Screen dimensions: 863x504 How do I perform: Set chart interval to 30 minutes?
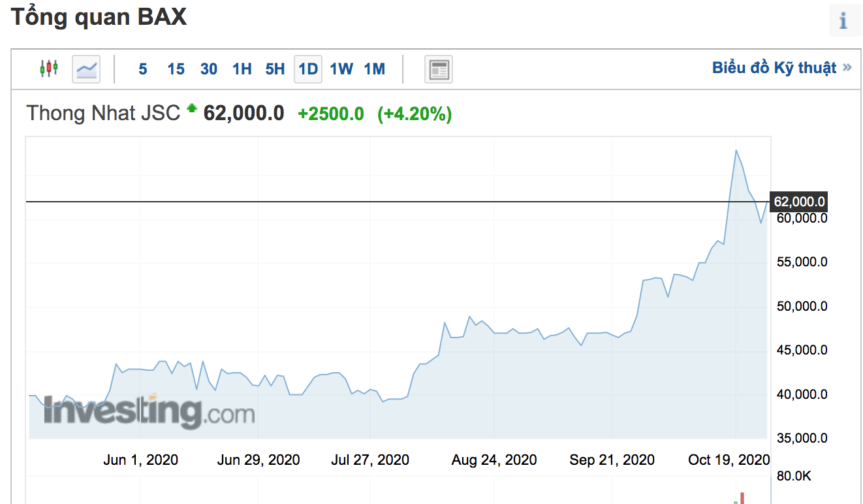pos(209,69)
